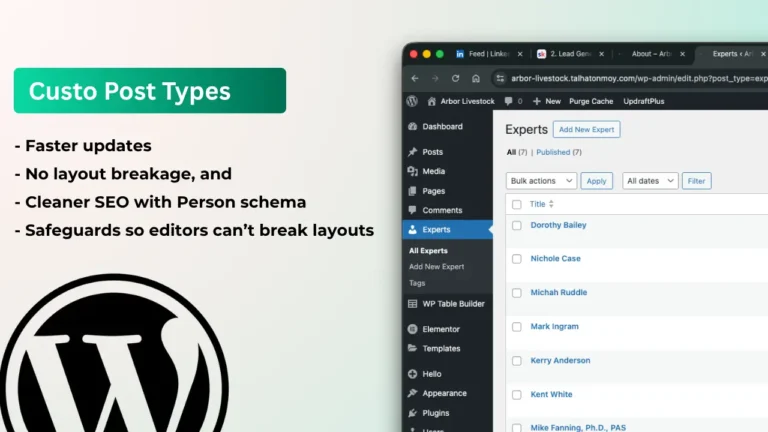
Task: Open Arbor Livestock site home icon
Action: tap(431, 101)
